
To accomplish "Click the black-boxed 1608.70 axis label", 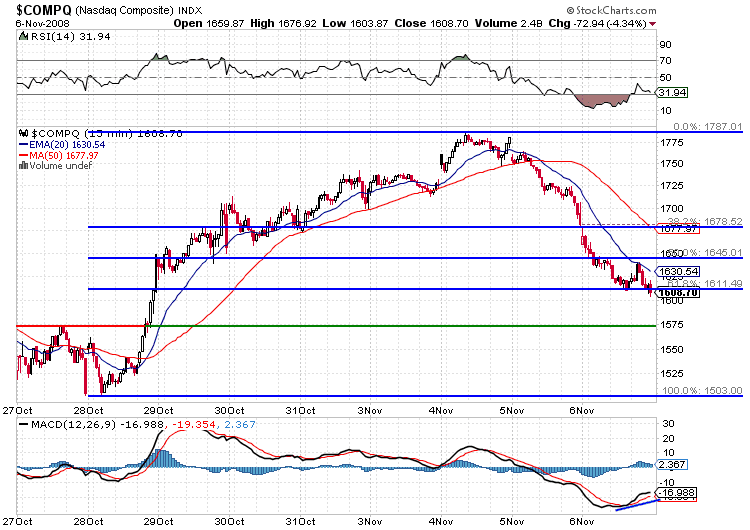I will pos(678,293).
